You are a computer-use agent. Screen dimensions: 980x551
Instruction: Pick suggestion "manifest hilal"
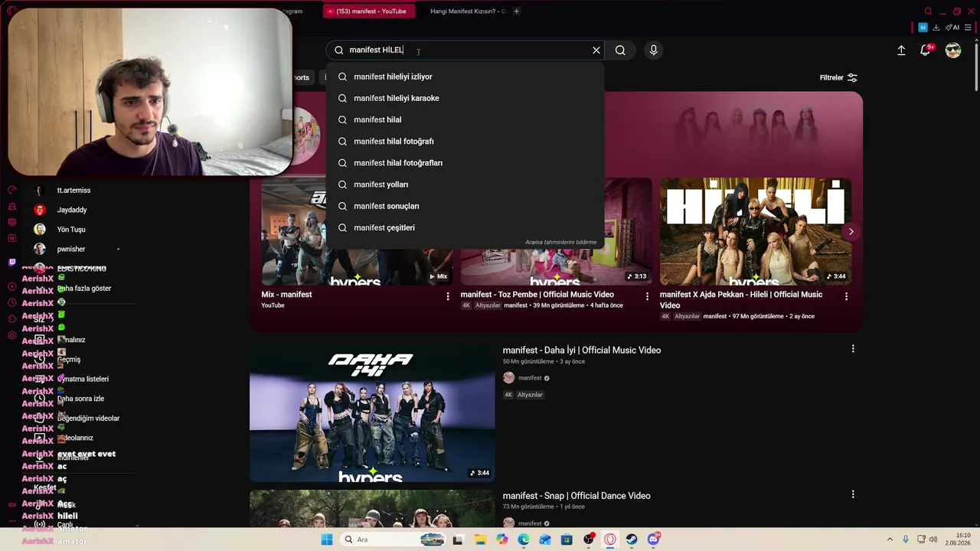click(x=465, y=119)
